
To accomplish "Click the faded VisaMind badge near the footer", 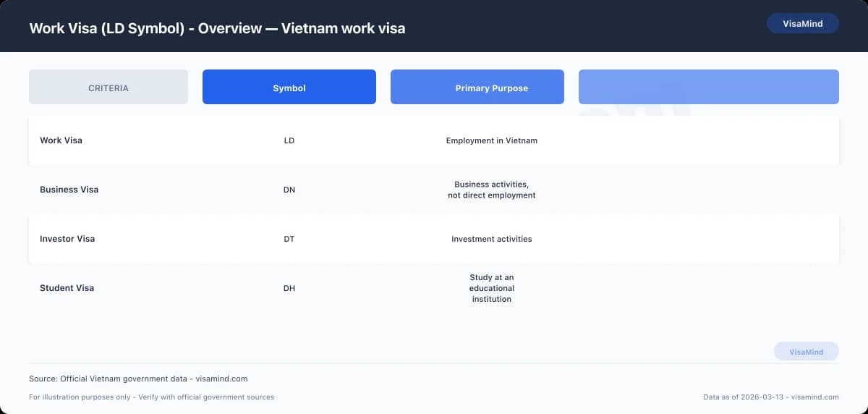I will pyautogui.click(x=807, y=352).
